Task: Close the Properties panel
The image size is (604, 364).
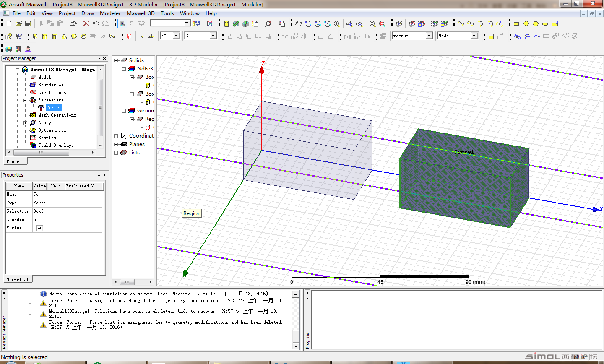Action: tap(104, 175)
